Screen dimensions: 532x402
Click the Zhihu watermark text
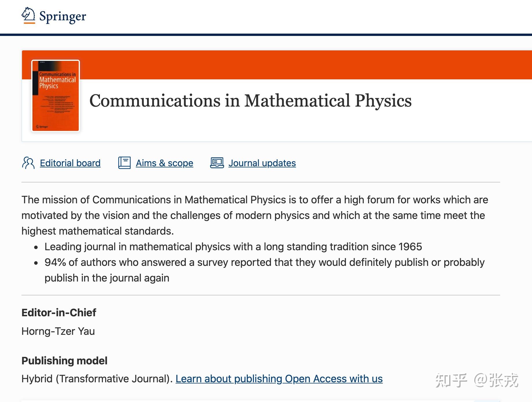(x=477, y=380)
